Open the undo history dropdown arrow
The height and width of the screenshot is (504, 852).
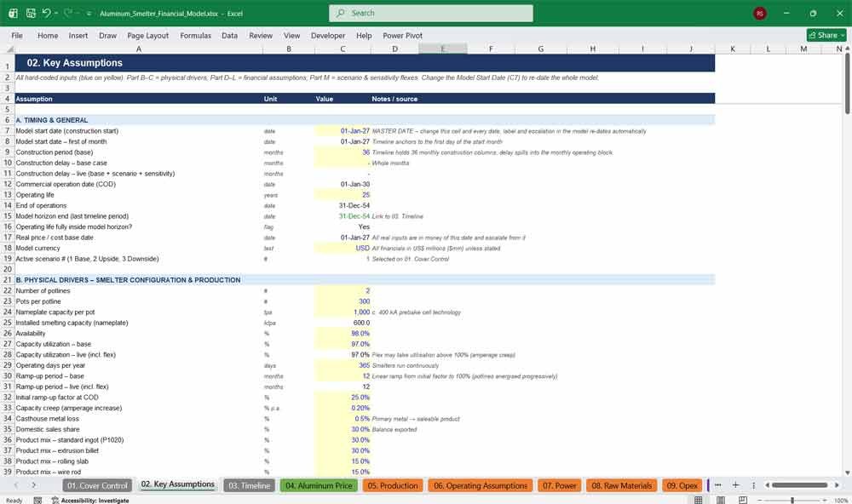coord(56,13)
